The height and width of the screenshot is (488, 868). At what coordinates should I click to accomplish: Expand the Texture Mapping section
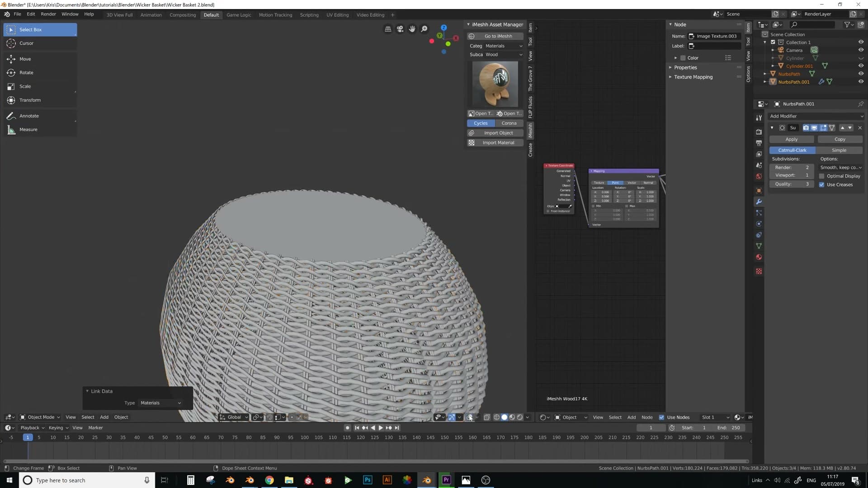[693, 77]
